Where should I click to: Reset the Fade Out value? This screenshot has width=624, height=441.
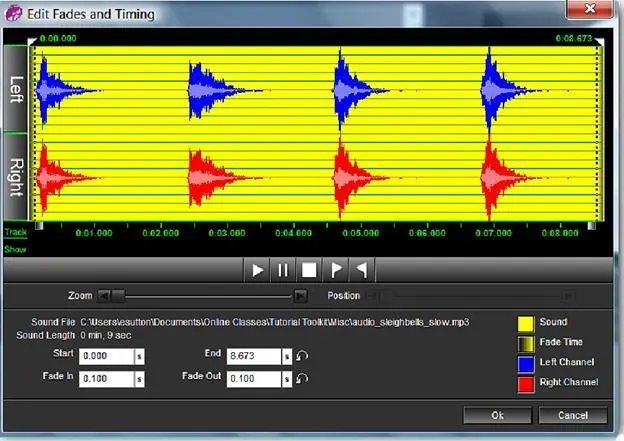coord(302,379)
